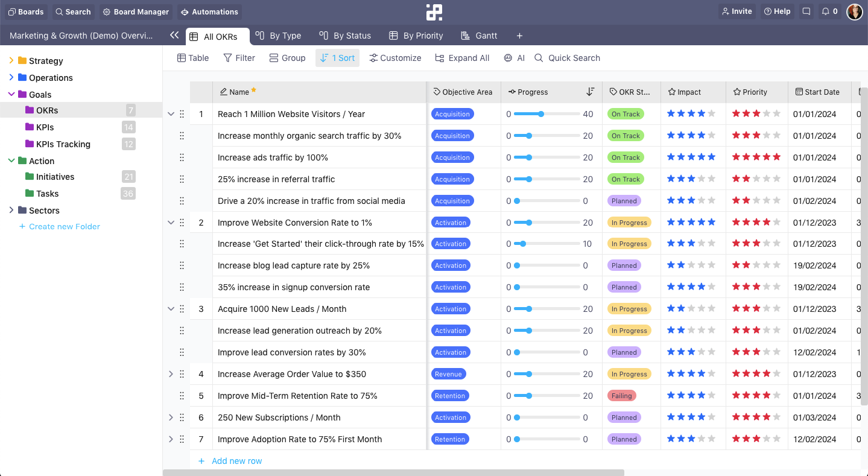This screenshot has width=868, height=476.
Task: Add a new view with plus icon
Action: click(x=519, y=36)
